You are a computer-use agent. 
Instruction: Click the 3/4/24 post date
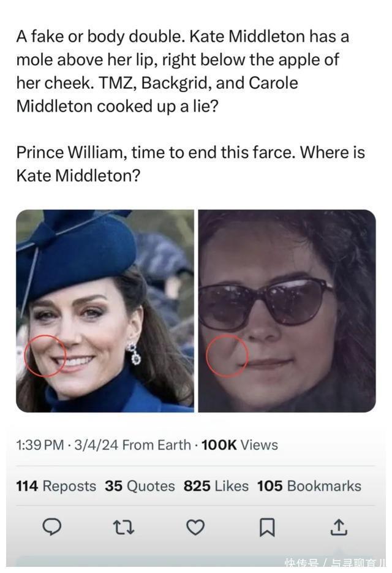point(96,445)
